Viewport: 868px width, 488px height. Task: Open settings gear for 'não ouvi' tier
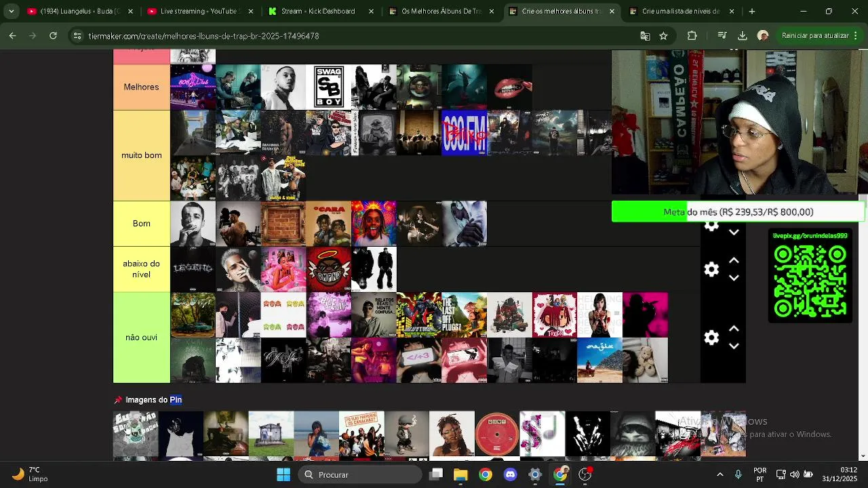(x=711, y=338)
